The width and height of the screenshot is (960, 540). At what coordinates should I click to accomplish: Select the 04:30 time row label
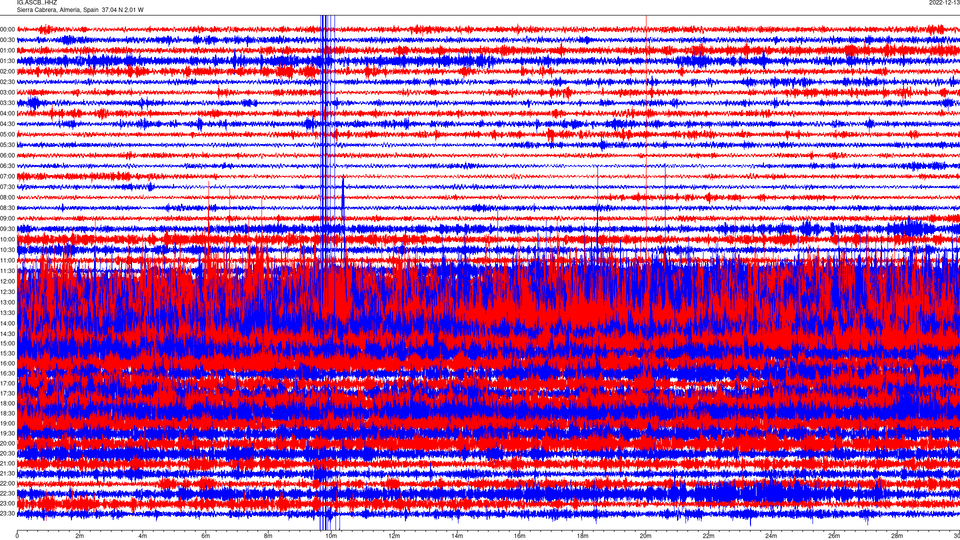8,124
